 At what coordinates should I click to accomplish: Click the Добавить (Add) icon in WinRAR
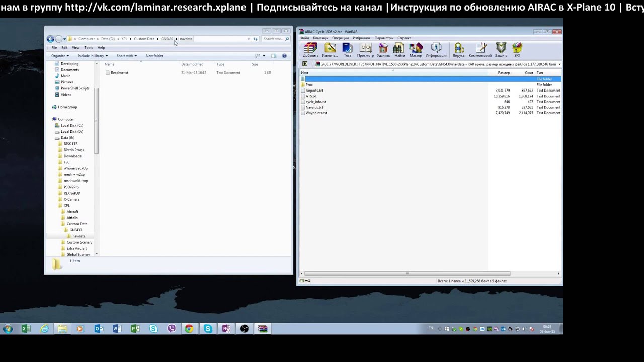tap(310, 50)
